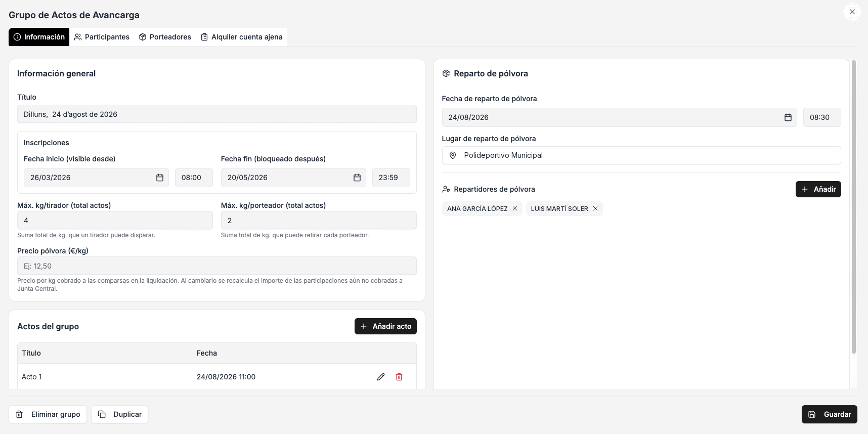Click the Precio pólvora (€/kg) field
The height and width of the screenshot is (434, 868).
point(217,266)
